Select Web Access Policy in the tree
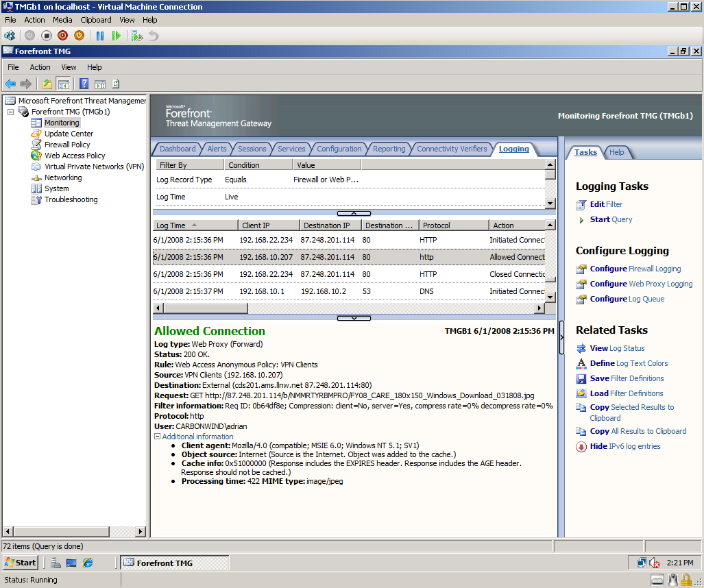Screen dimensions: 704x588 tap(75, 156)
